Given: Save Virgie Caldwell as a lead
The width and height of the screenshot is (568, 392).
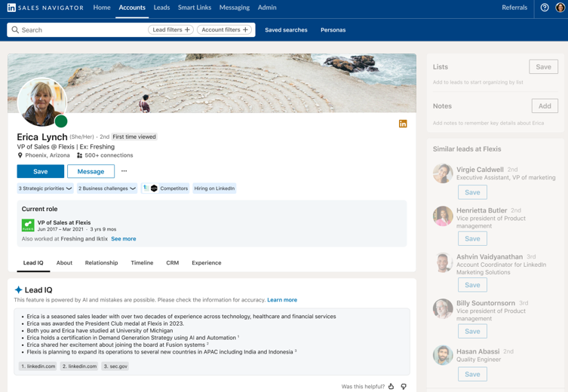Looking at the screenshot, I should [x=472, y=192].
